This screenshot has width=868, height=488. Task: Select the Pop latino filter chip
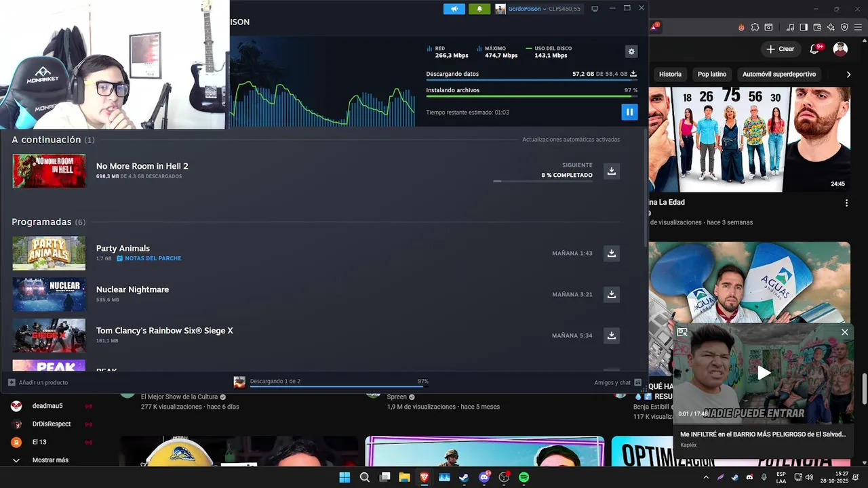point(712,74)
